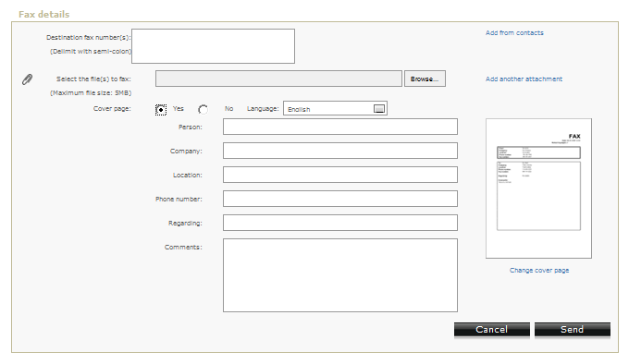The width and height of the screenshot is (629, 364).
Task: Click the Send button
Action: 573,330
